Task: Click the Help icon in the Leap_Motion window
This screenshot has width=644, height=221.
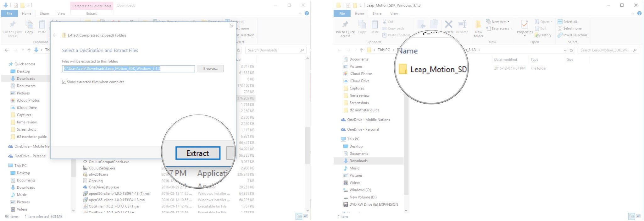Action: pyautogui.click(x=639, y=13)
